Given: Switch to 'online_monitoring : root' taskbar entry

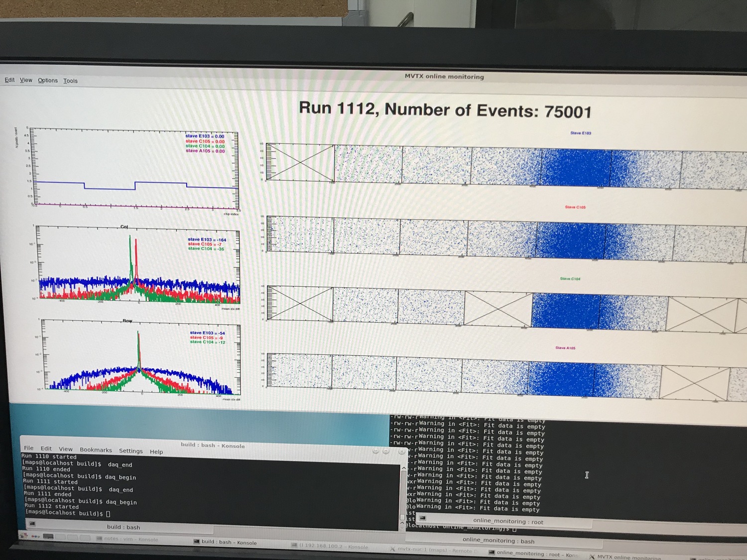Looking at the screenshot, I should [x=534, y=554].
